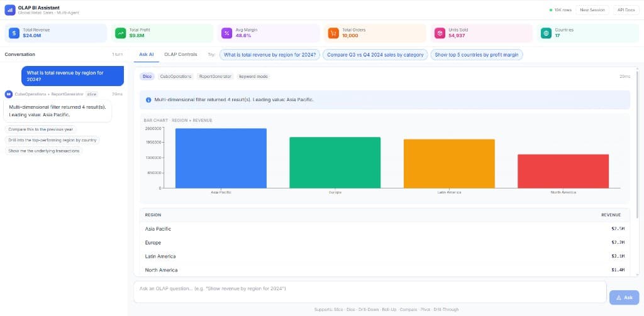Start a New Session
This screenshot has width=644, height=316.
(592, 10)
